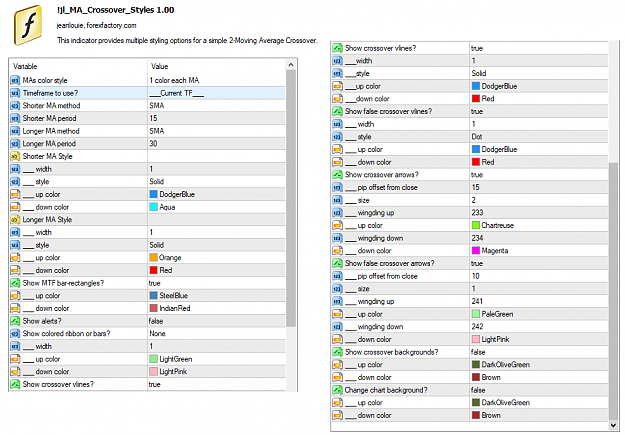
Task: Click the icon next to 'Longer MA period'
Action: tap(15, 144)
